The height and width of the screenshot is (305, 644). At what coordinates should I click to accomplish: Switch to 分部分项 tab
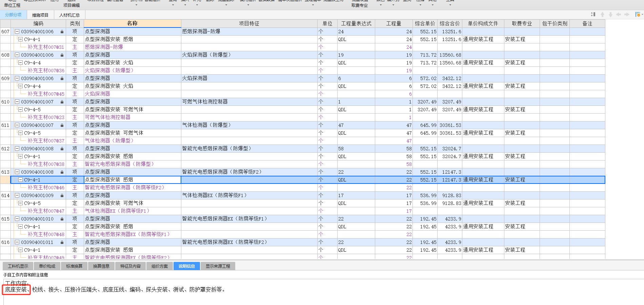coord(13,15)
